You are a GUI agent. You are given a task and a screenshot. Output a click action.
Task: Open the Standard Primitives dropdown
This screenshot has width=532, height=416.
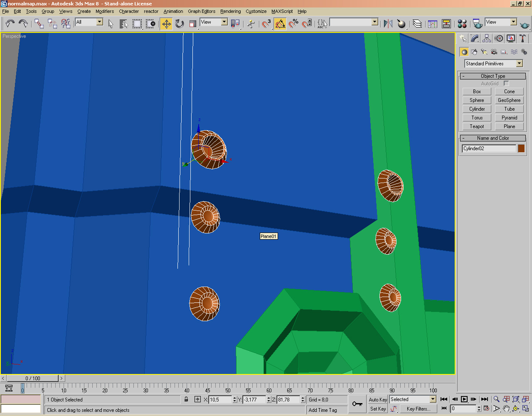coord(519,63)
